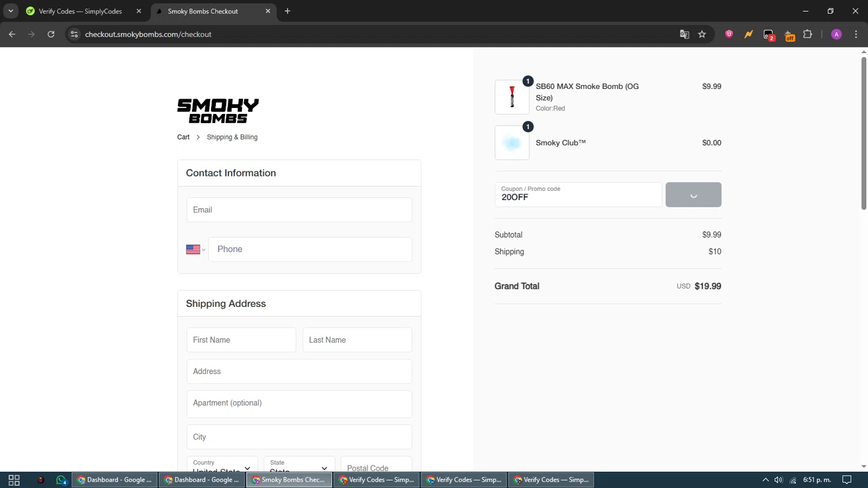Screen dimensions: 868x488
Task: Open the tab search dropdown arrow
Action: click(10, 11)
